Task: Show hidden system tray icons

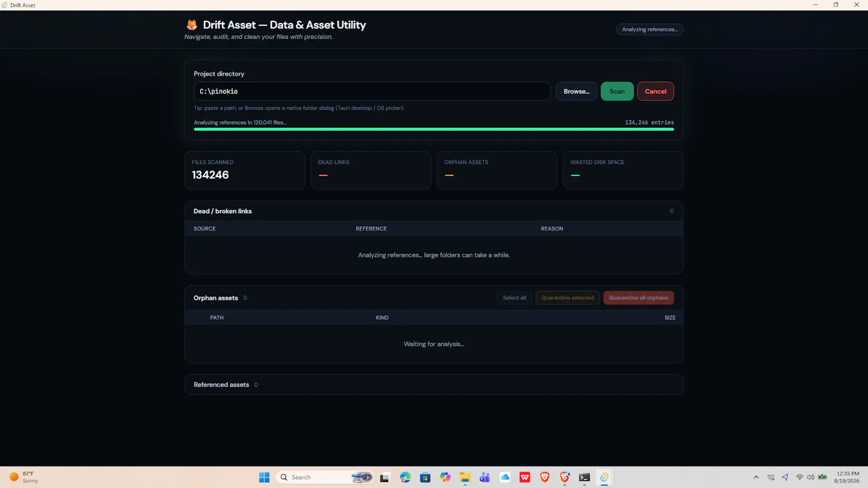Action: (x=756, y=477)
